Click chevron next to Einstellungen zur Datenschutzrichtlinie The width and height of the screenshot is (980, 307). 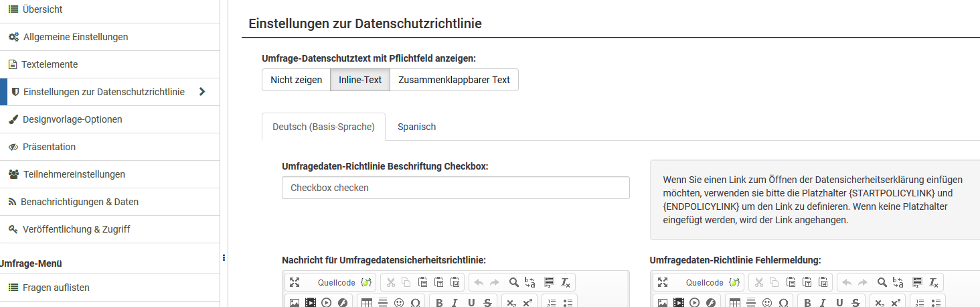click(202, 92)
